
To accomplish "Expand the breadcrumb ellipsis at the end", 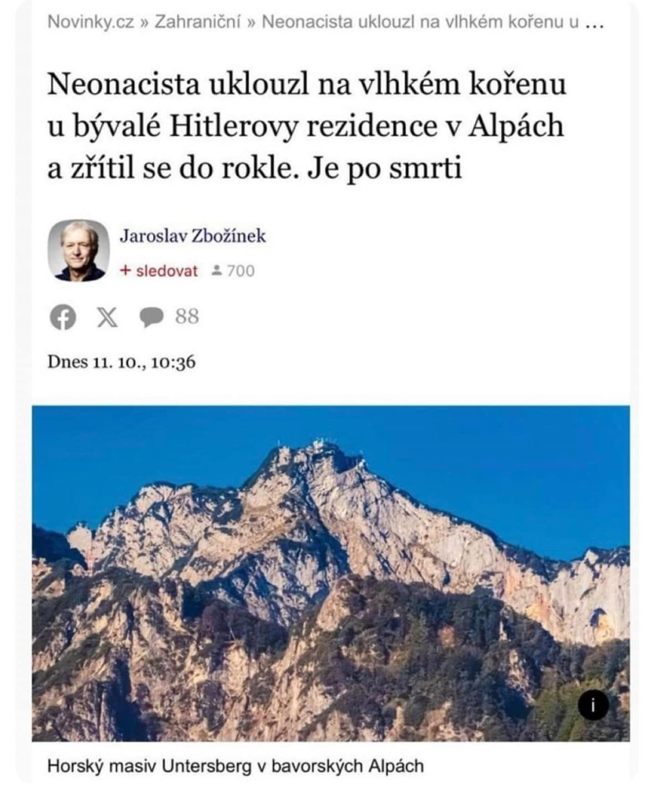I will [x=594, y=24].
